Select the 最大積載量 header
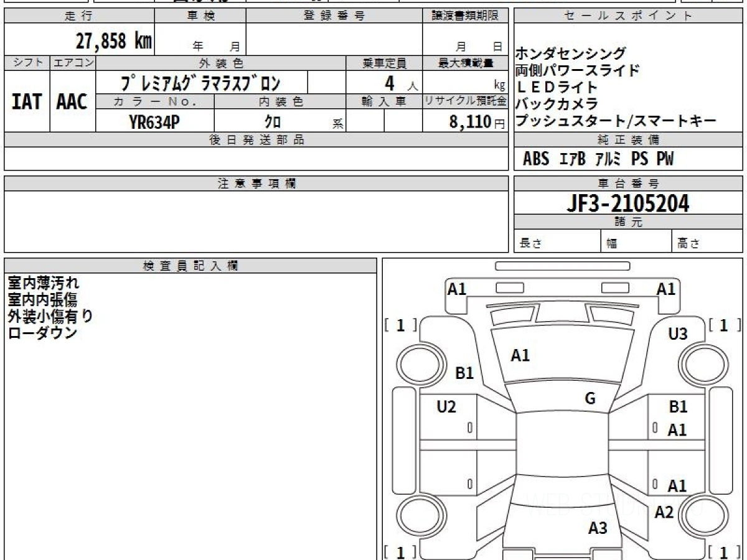The image size is (747, 560). (x=466, y=63)
